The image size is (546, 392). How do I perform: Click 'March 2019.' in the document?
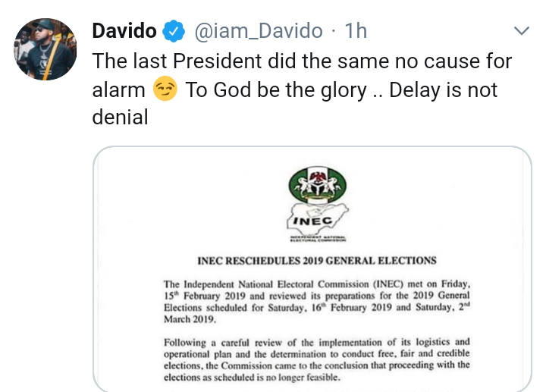coord(185,321)
